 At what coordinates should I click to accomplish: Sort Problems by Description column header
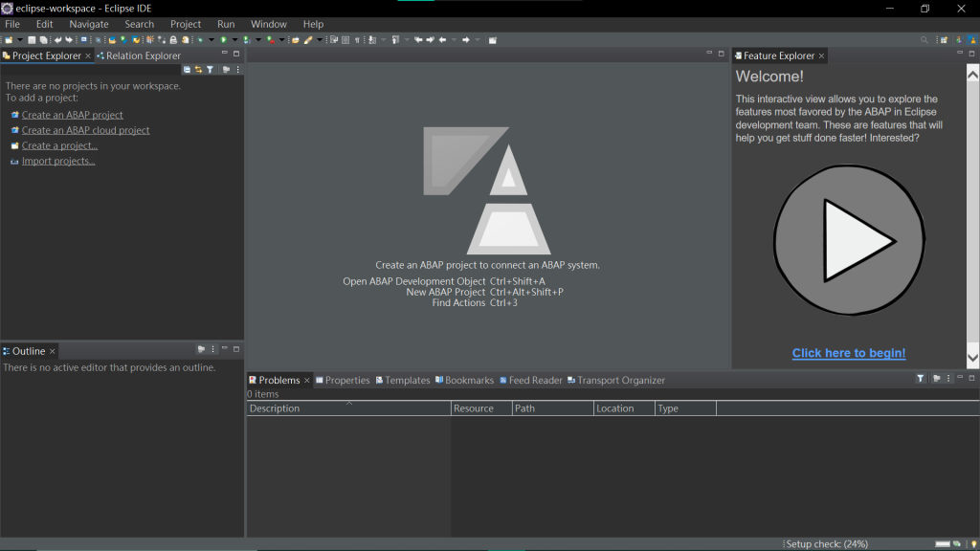[x=348, y=408]
